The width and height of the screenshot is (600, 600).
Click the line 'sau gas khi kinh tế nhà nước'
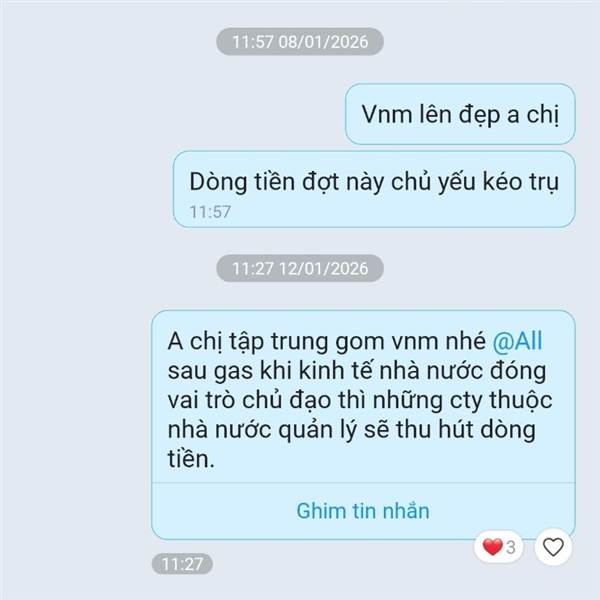pos(357,371)
